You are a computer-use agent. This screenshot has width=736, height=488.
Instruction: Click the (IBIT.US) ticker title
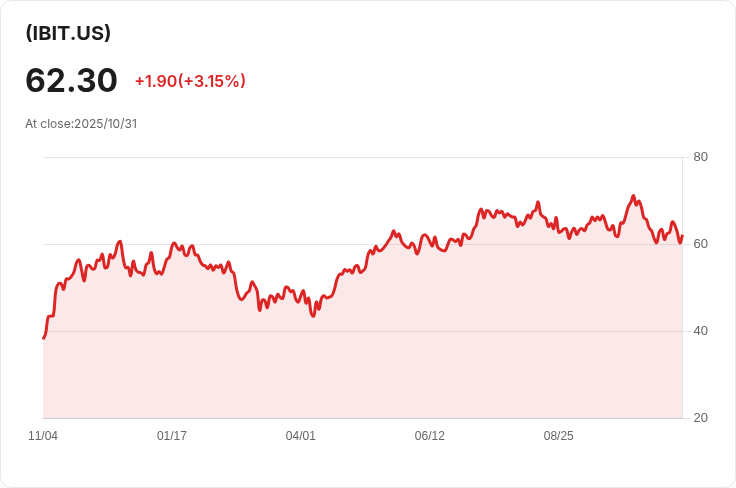click(x=68, y=33)
